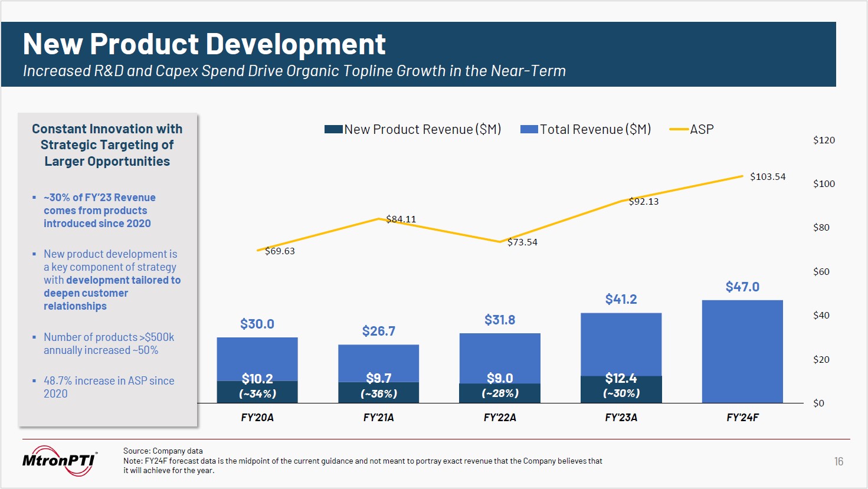Select the New Product Development title

click(x=204, y=44)
